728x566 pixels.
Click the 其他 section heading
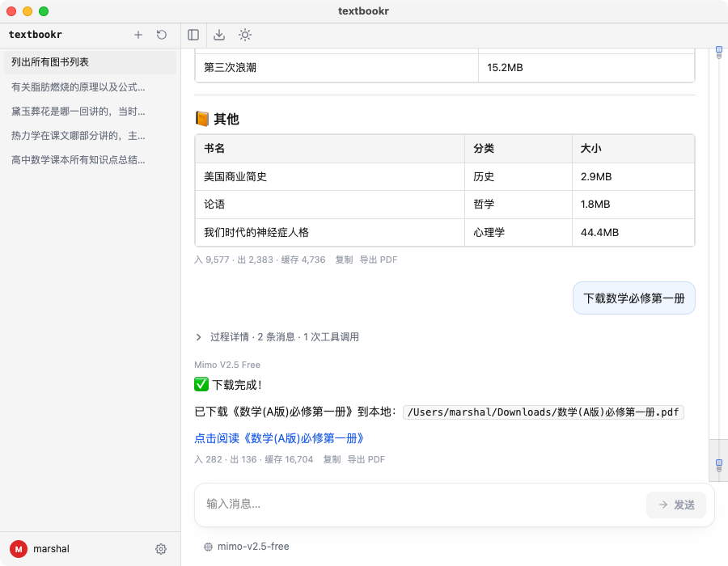[226, 119]
